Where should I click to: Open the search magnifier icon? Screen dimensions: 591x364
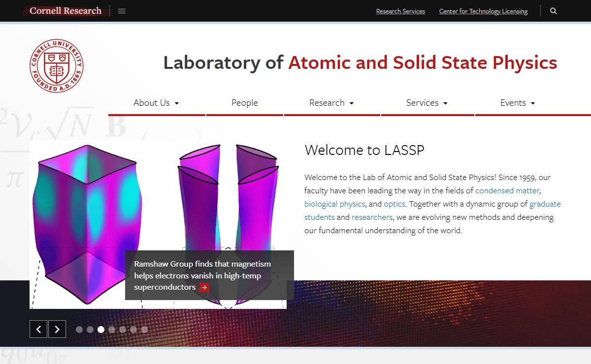554,11
